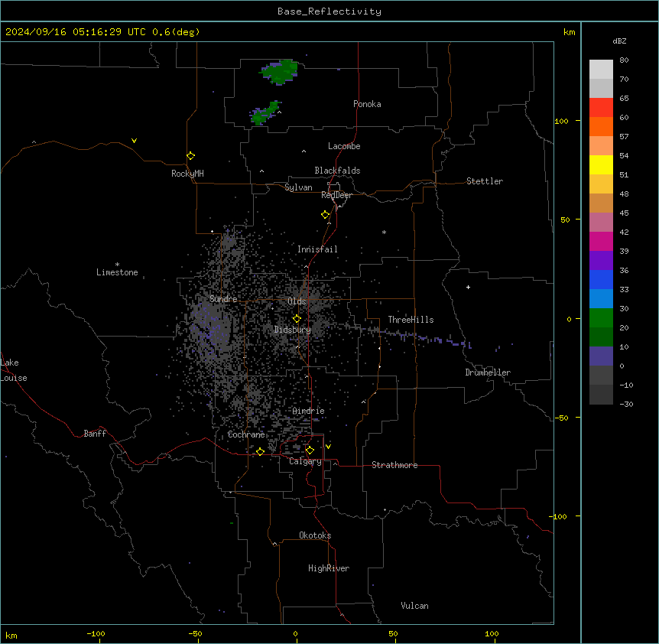Click the Sylvan town label

click(298, 187)
